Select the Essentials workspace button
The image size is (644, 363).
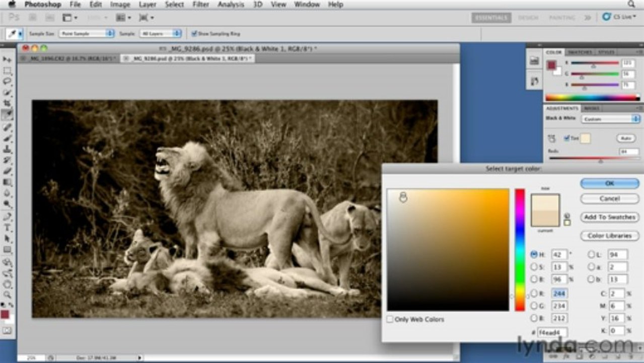(491, 18)
